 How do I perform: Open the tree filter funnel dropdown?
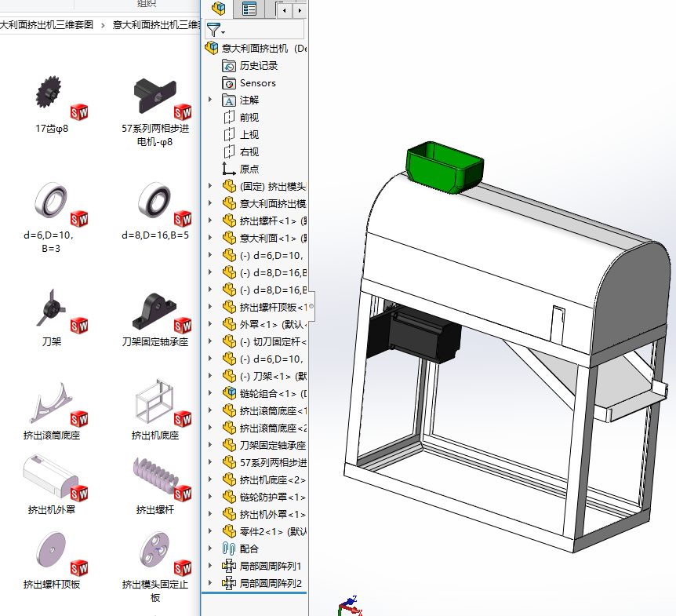pos(216,30)
